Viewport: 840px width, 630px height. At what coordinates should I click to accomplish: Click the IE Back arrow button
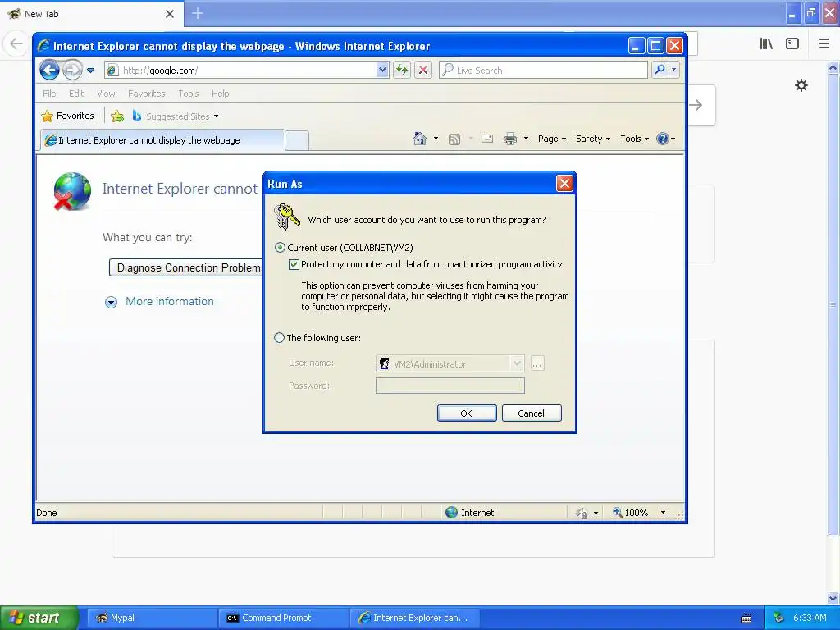coord(49,70)
